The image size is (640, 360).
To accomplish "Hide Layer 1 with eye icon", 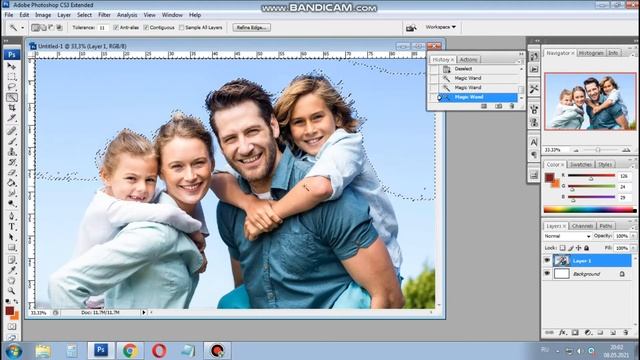I will click(547, 260).
